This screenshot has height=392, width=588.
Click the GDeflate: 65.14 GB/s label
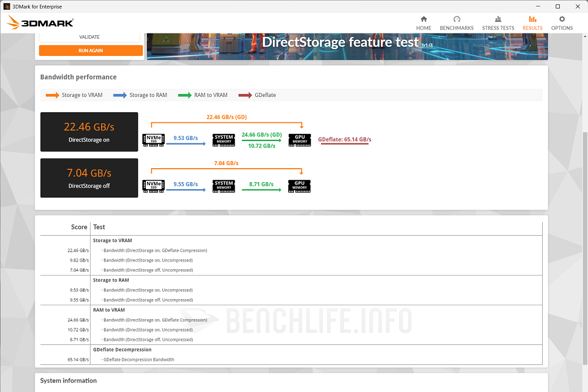click(345, 140)
